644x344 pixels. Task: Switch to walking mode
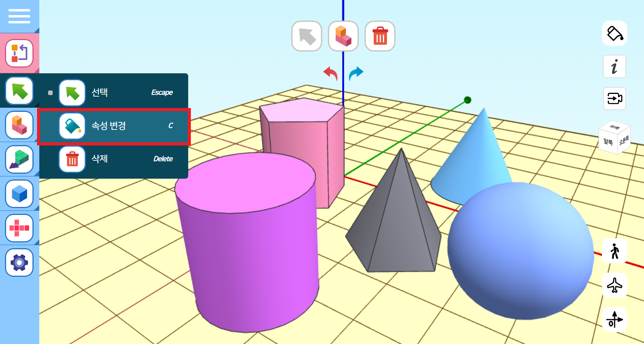click(615, 251)
